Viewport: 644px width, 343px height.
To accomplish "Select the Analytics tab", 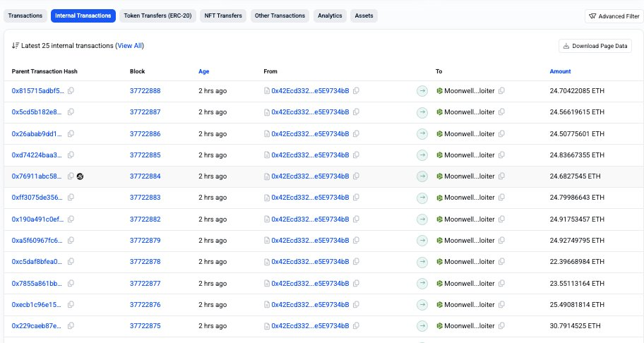I will 330,16.
